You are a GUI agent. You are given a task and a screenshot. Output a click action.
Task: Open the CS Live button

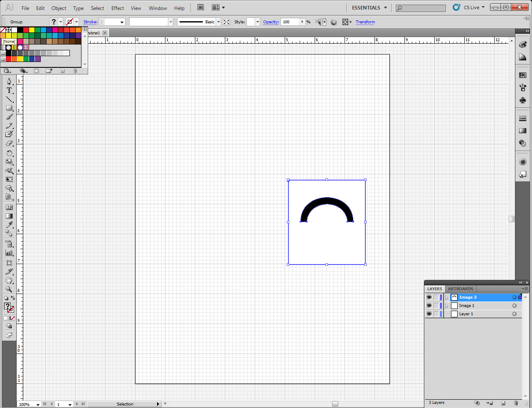[x=469, y=7]
